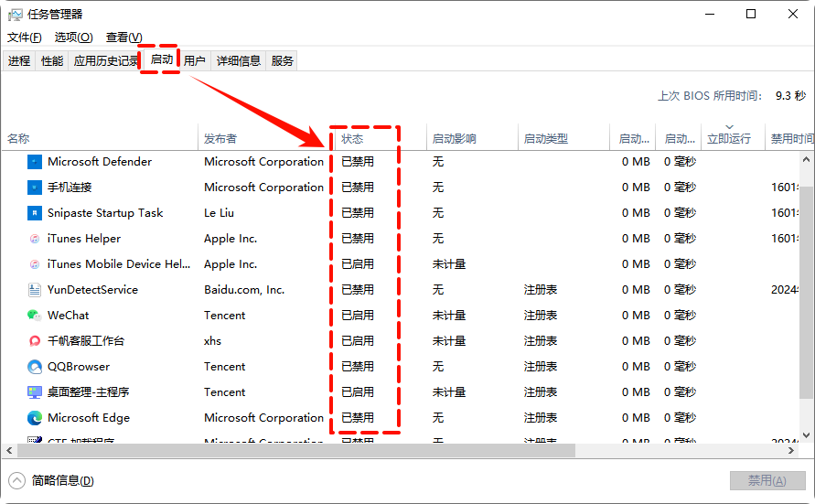The height and width of the screenshot is (504, 815).
Task: Click the horizontal scrollbar right arrow
Action: click(791, 450)
